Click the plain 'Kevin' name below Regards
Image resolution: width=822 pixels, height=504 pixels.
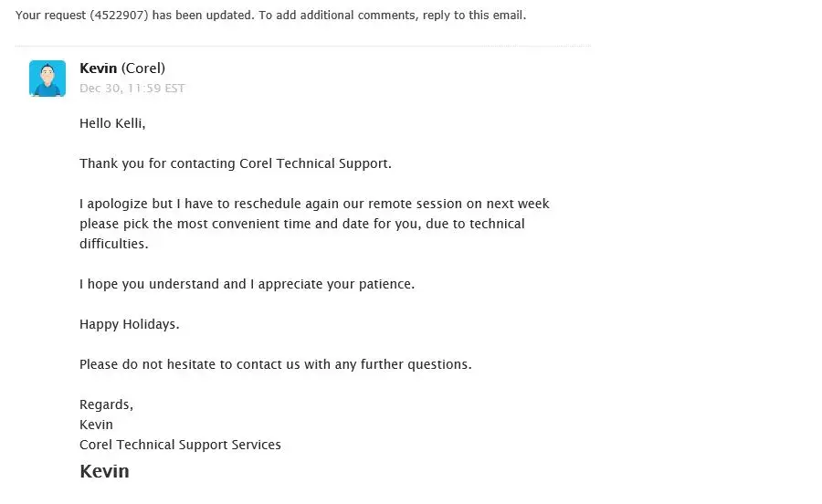(96, 425)
